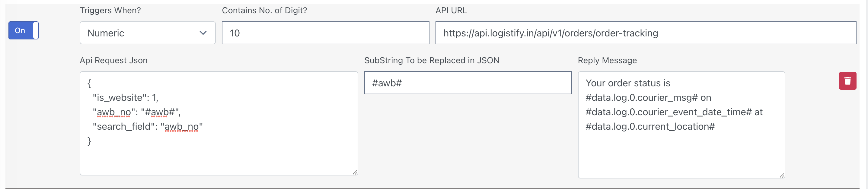Delete this rule with the red trash icon
The image size is (868, 189).
tap(847, 81)
